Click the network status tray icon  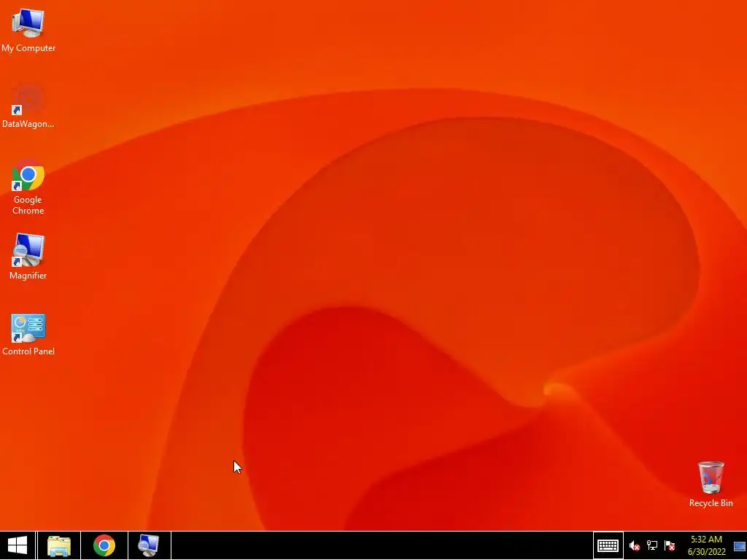(651, 545)
